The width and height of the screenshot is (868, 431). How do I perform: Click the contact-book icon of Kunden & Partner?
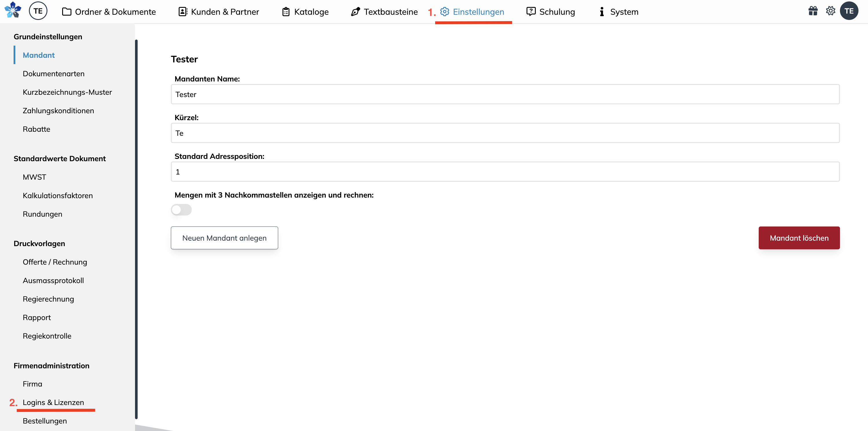tap(183, 12)
